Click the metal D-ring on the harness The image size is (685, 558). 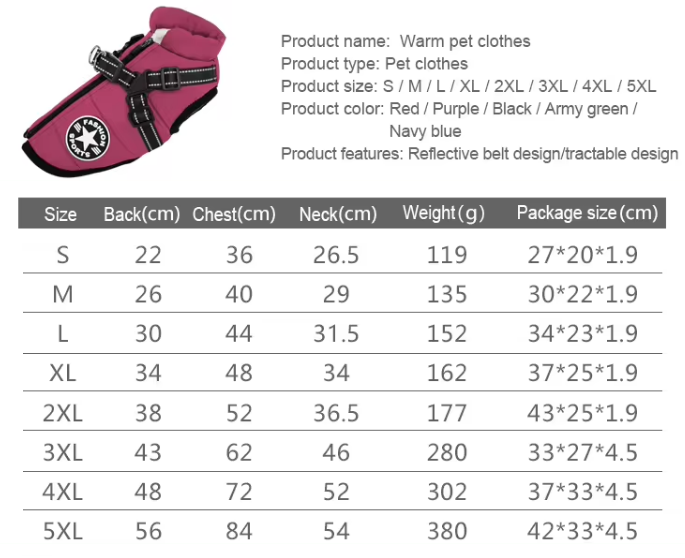(x=95, y=55)
